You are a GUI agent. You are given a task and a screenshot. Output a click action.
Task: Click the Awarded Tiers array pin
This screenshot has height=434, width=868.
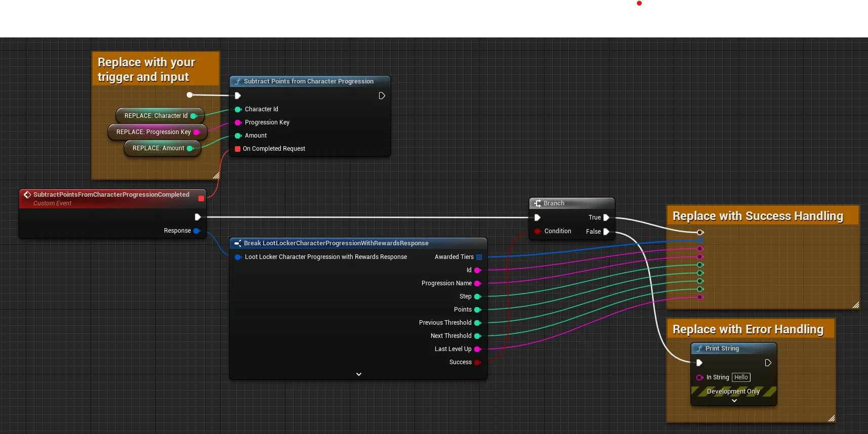click(x=479, y=257)
